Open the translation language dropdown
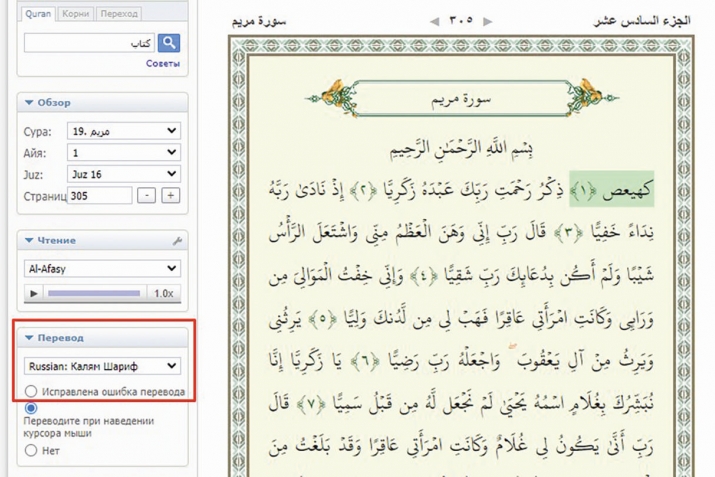This screenshot has width=715, height=477. pos(102,366)
